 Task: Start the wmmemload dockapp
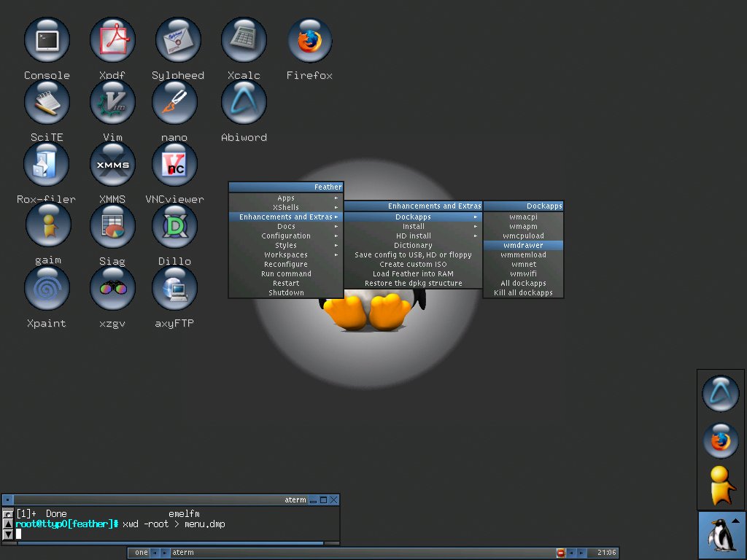point(523,254)
